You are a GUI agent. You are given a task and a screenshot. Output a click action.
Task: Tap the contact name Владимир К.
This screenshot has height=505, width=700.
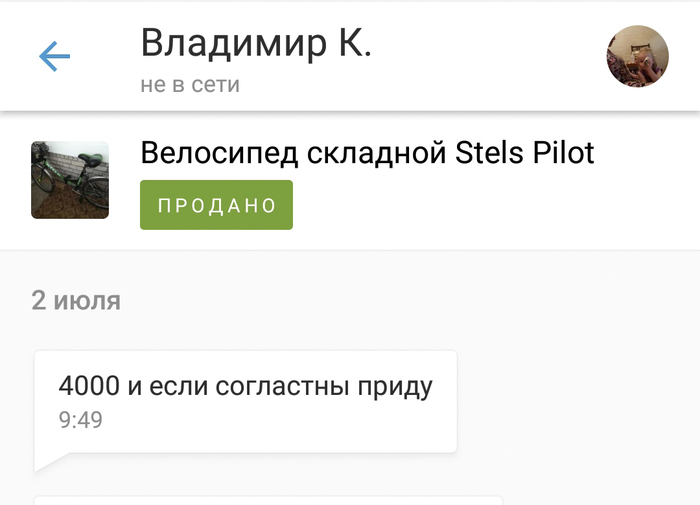256,43
